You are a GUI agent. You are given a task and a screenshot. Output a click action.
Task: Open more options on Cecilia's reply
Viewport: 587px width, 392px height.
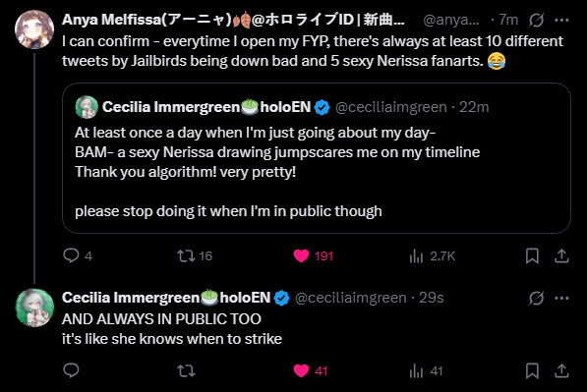(x=561, y=298)
